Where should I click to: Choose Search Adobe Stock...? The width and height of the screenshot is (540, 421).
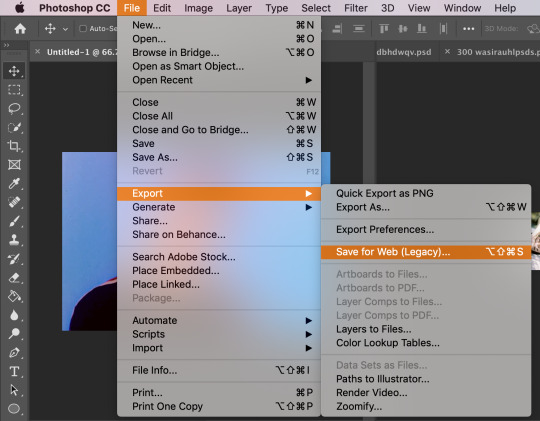pos(219,257)
